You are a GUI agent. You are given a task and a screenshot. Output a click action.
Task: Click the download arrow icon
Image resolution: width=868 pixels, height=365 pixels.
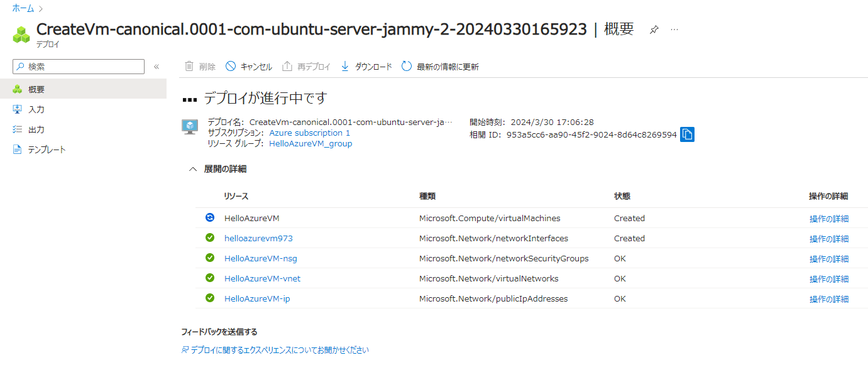(344, 67)
